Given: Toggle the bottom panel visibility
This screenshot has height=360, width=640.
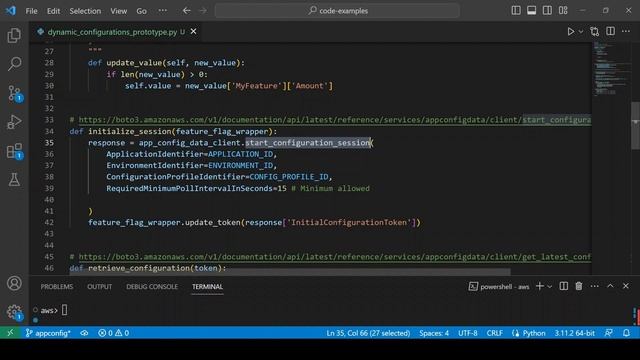Looking at the screenshot, I should pos(531,11).
